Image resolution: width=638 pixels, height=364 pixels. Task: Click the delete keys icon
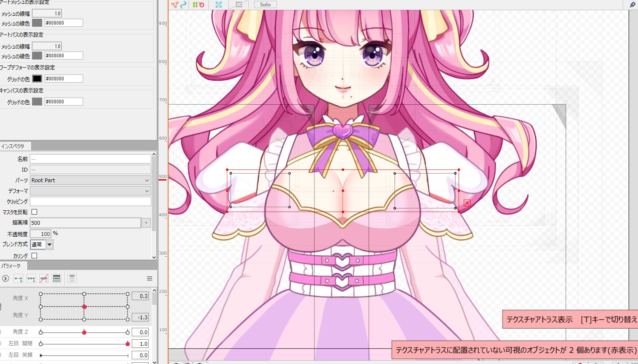click(44, 278)
